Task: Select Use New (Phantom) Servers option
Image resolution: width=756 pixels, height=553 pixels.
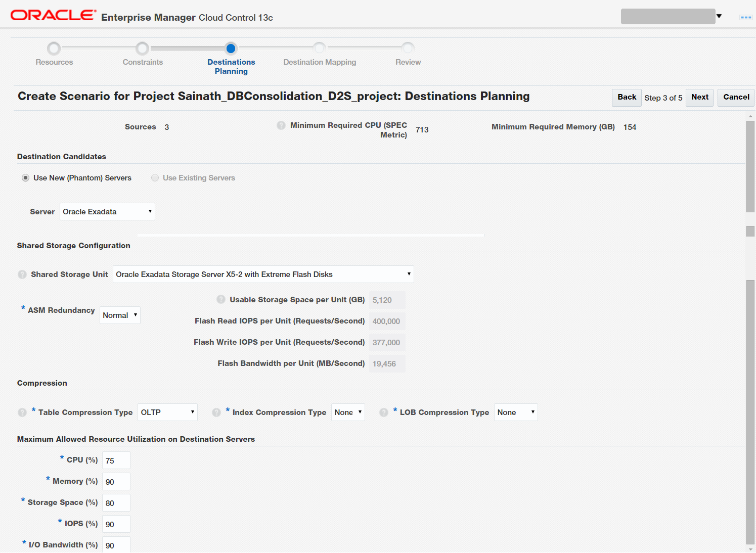Action: coord(25,178)
